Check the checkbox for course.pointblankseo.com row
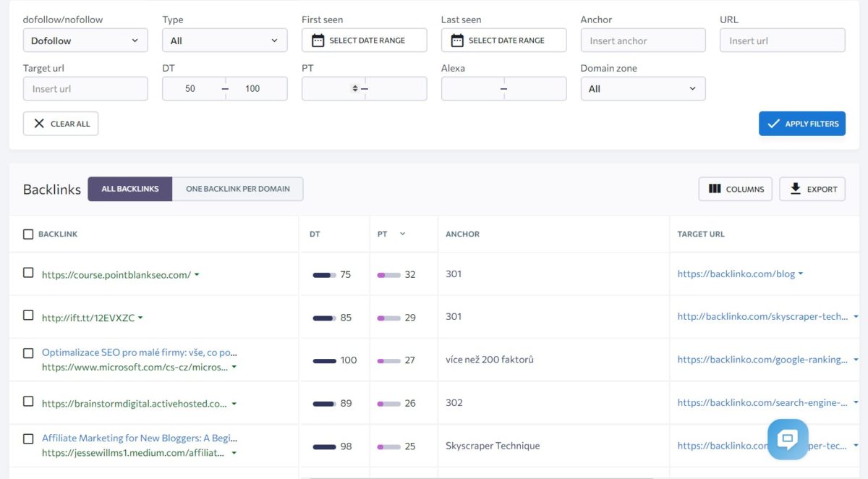Viewport: 868px width, 479px height. pyautogui.click(x=27, y=274)
